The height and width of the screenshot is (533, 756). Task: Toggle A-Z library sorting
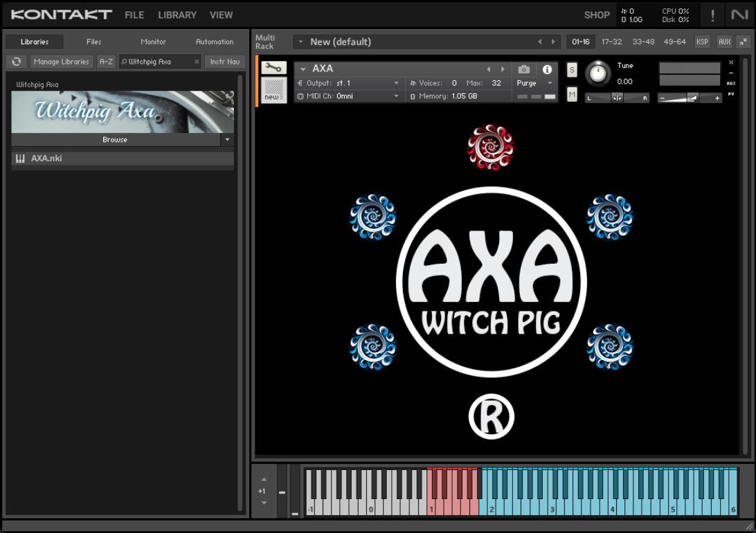(106, 62)
